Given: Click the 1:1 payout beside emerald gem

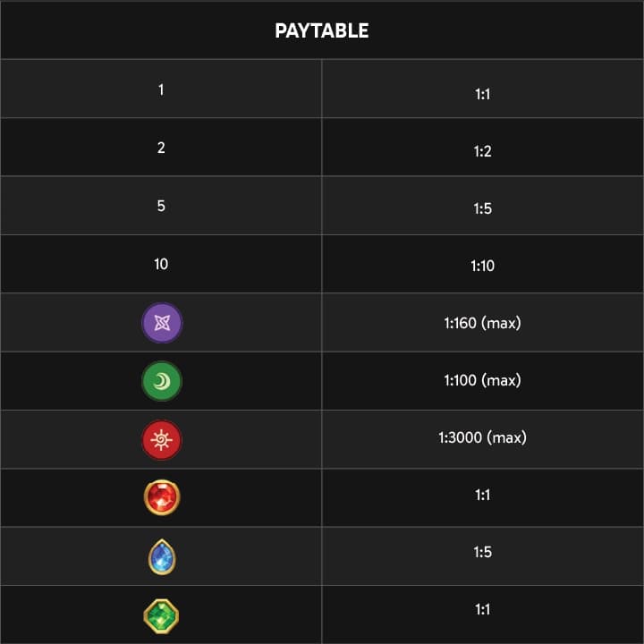Looking at the screenshot, I should pyautogui.click(x=483, y=609).
